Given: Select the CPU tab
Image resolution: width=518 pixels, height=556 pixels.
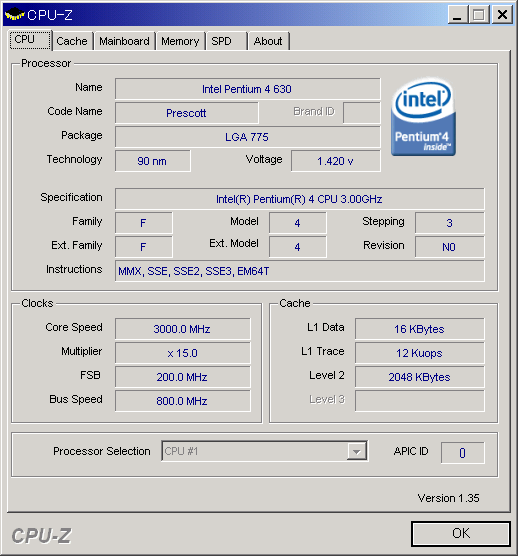Looking at the screenshot, I should (30, 39).
